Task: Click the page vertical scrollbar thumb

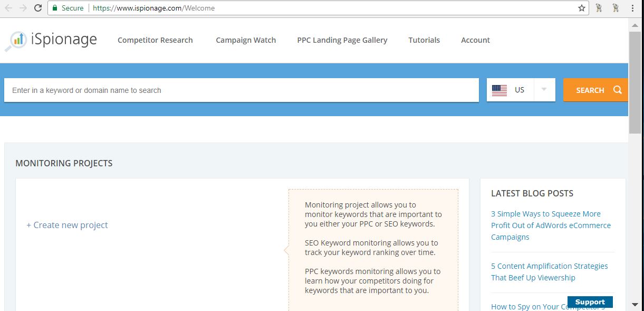Action: click(635, 82)
